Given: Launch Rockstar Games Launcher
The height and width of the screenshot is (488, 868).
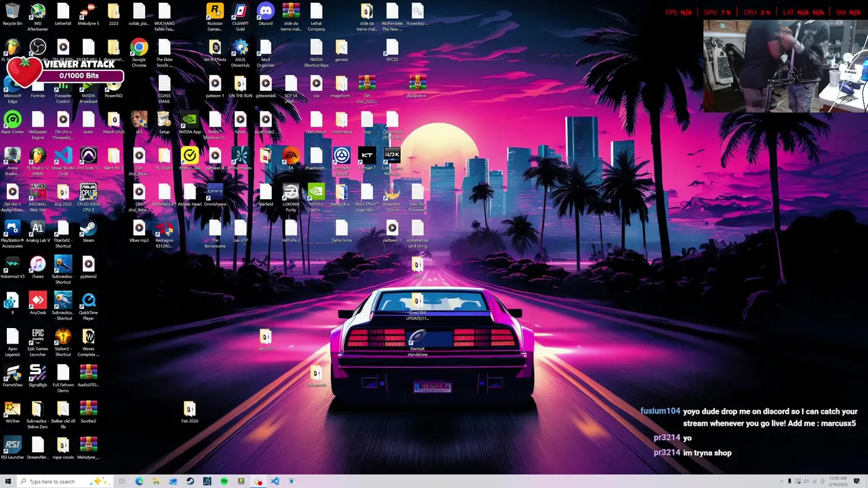Looking at the screenshot, I should point(215,17).
